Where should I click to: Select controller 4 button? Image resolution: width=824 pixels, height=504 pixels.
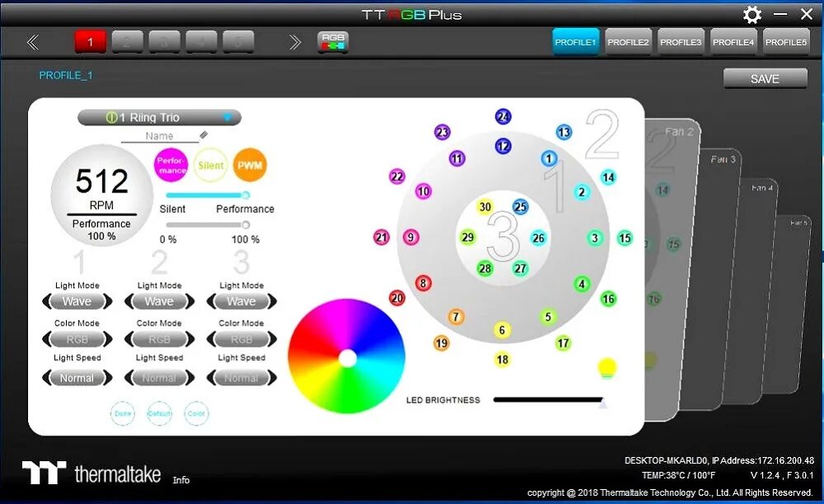pyautogui.click(x=201, y=41)
